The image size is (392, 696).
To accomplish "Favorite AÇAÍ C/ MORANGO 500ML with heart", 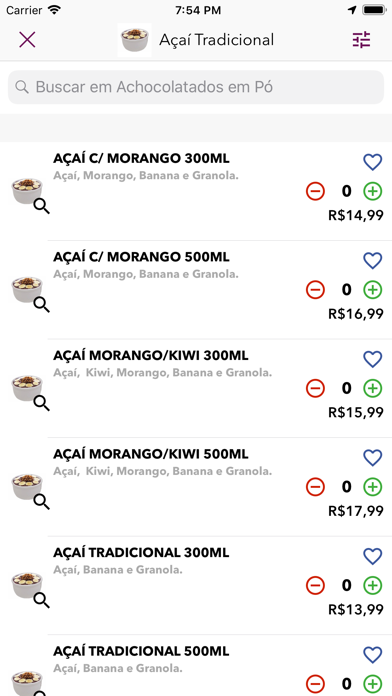I will 372,261.
